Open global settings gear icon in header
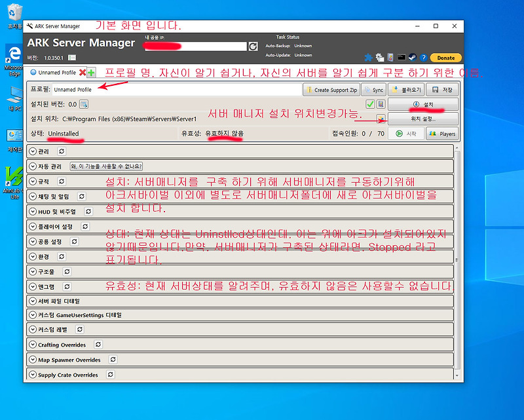The width and height of the screenshot is (524, 420). (379, 58)
